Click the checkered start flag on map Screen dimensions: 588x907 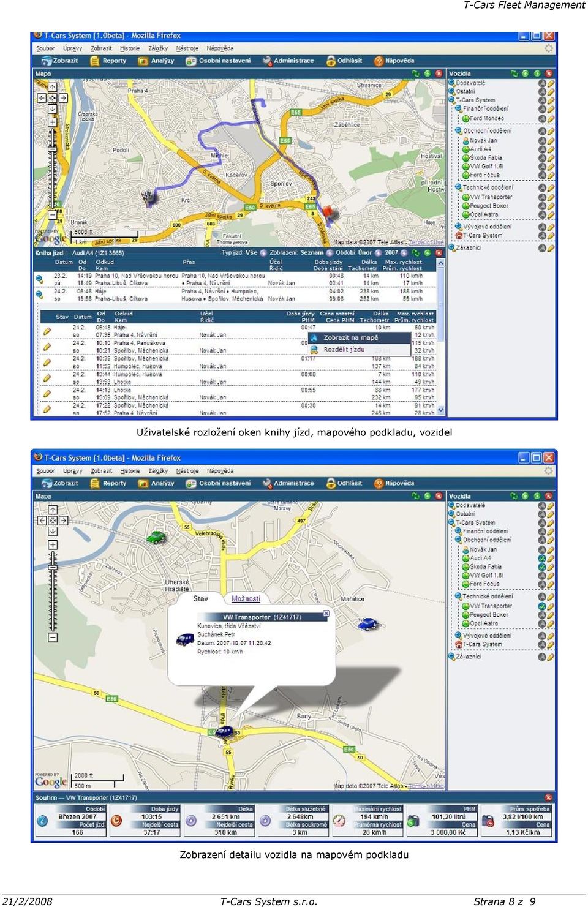149,199
